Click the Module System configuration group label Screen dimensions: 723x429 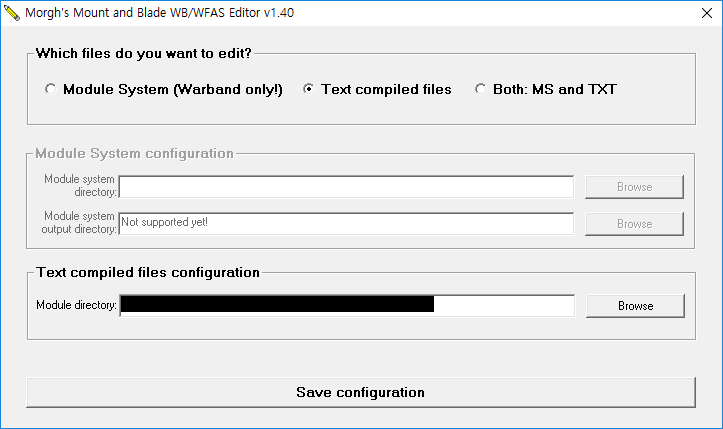click(x=134, y=154)
